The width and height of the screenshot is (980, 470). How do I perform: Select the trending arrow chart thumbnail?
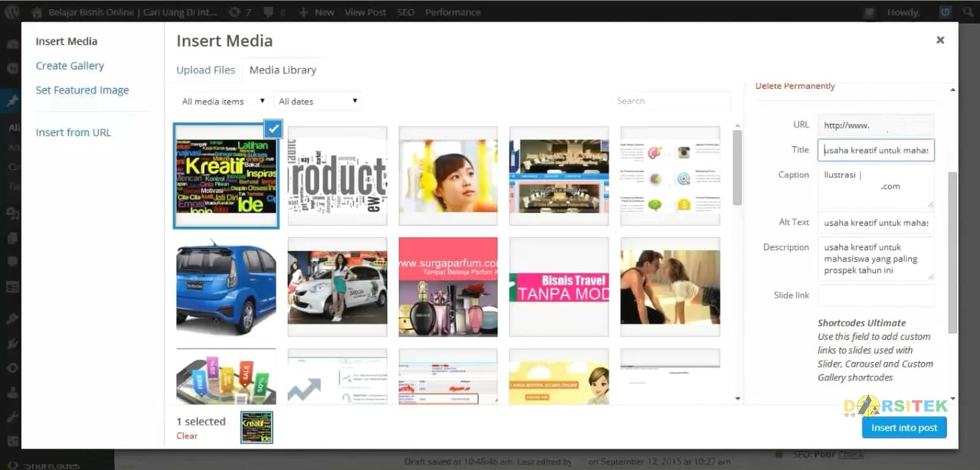(x=337, y=376)
